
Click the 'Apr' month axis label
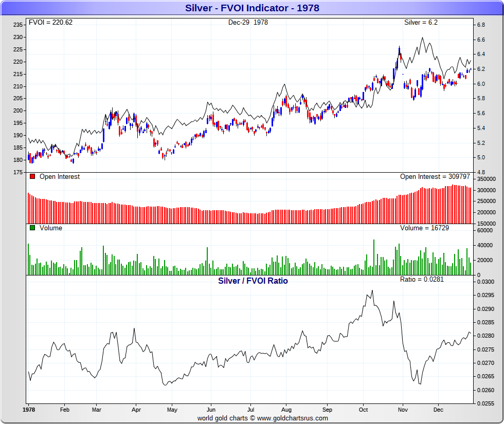pos(136,410)
